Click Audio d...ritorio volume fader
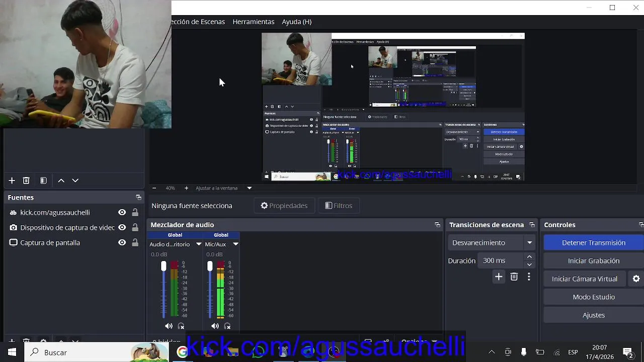The height and width of the screenshot is (362, 644). pyautogui.click(x=164, y=266)
